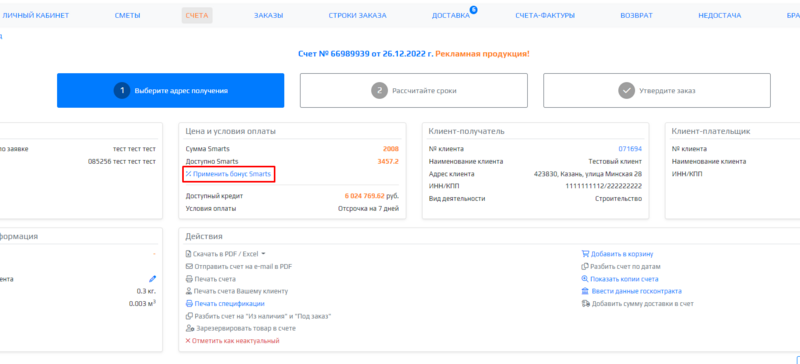Open the Печать спецификации link
Viewport: 800px width, 364px height.
(225, 304)
